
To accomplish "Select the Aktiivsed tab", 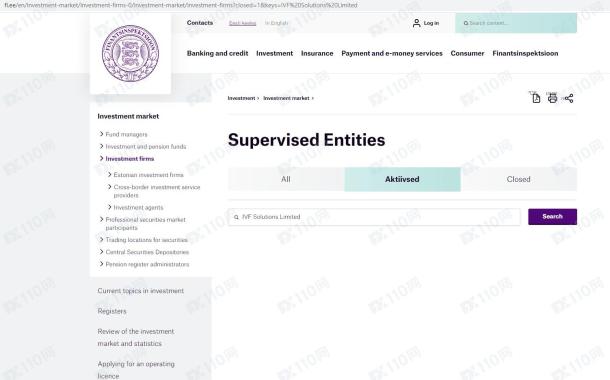I will (x=402, y=179).
